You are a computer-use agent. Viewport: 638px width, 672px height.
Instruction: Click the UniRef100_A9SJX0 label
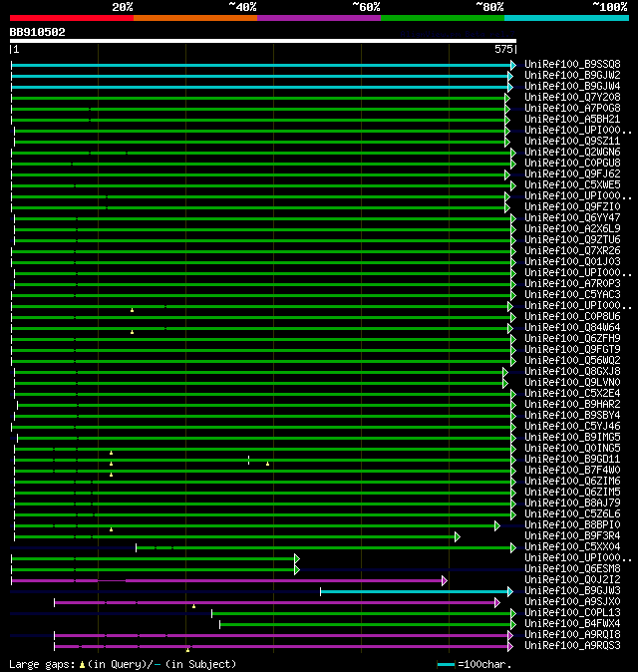click(x=572, y=602)
